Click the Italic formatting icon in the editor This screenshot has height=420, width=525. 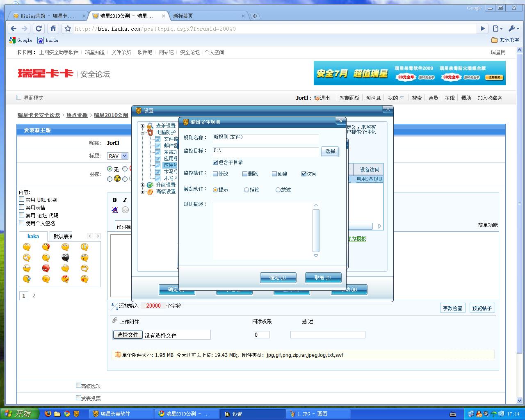125,200
